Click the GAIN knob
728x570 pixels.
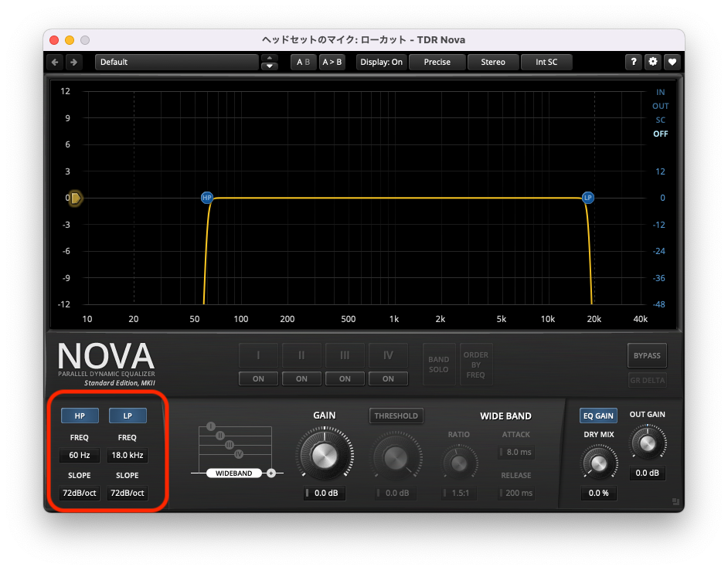pos(325,455)
